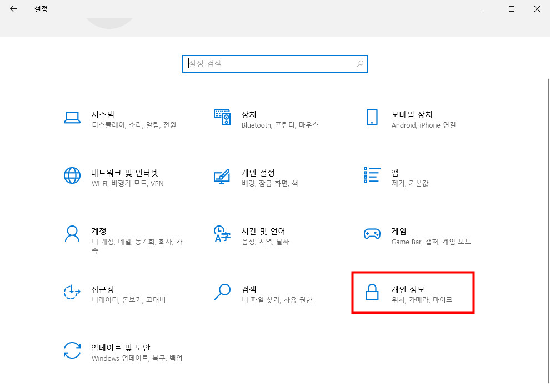Open the 게임 controller icon
Image resolution: width=550 pixels, height=392 pixels.
(x=372, y=234)
